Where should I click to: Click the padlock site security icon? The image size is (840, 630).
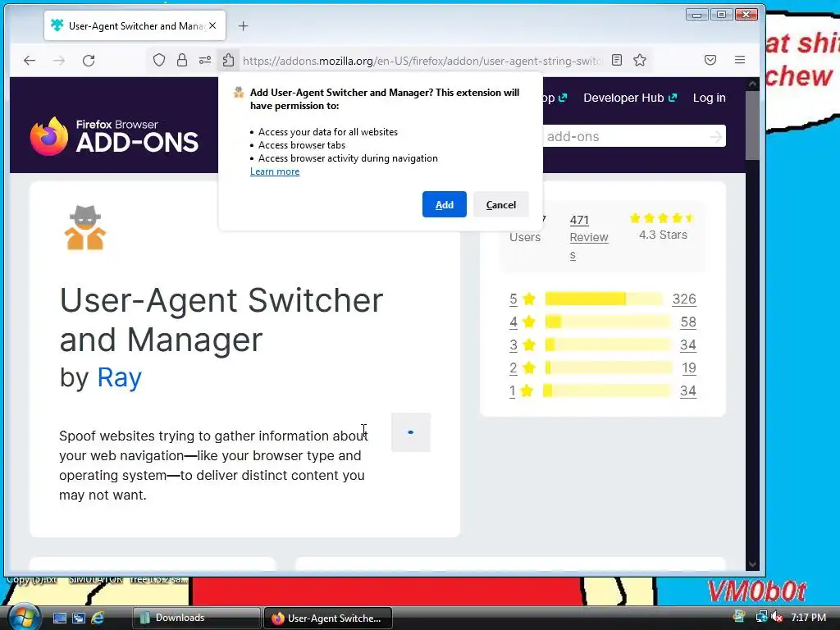tap(182, 60)
